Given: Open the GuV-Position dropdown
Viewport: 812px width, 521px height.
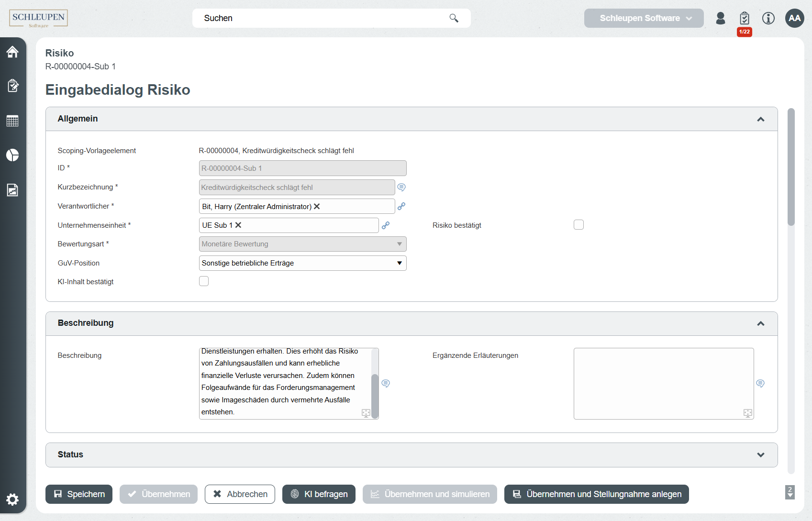Looking at the screenshot, I should (302, 263).
